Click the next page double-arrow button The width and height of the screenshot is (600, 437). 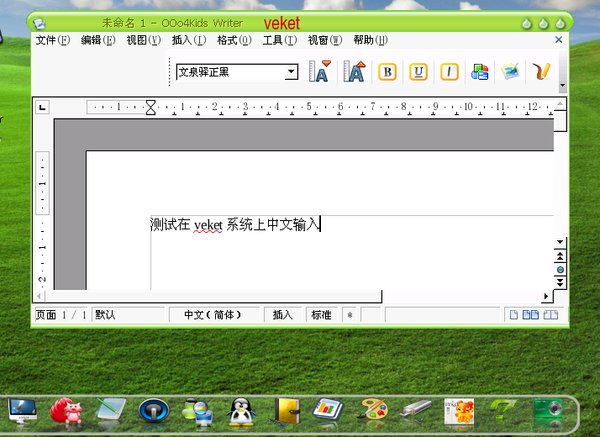[x=560, y=283]
